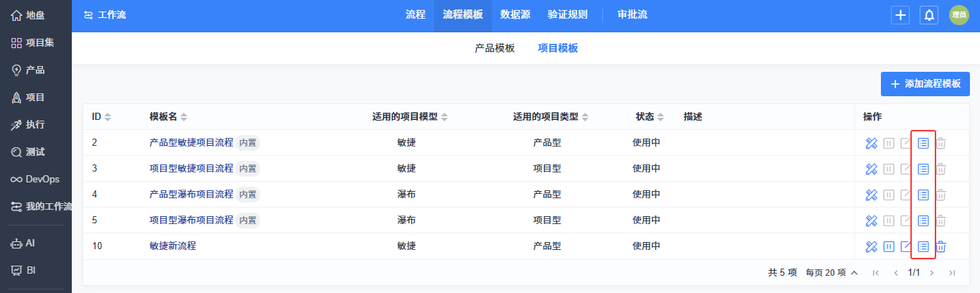Viewport: 980px width, 293px height.
Task: Click 内置 badge on 产品型敏捷项目流程
Action: pos(248,143)
